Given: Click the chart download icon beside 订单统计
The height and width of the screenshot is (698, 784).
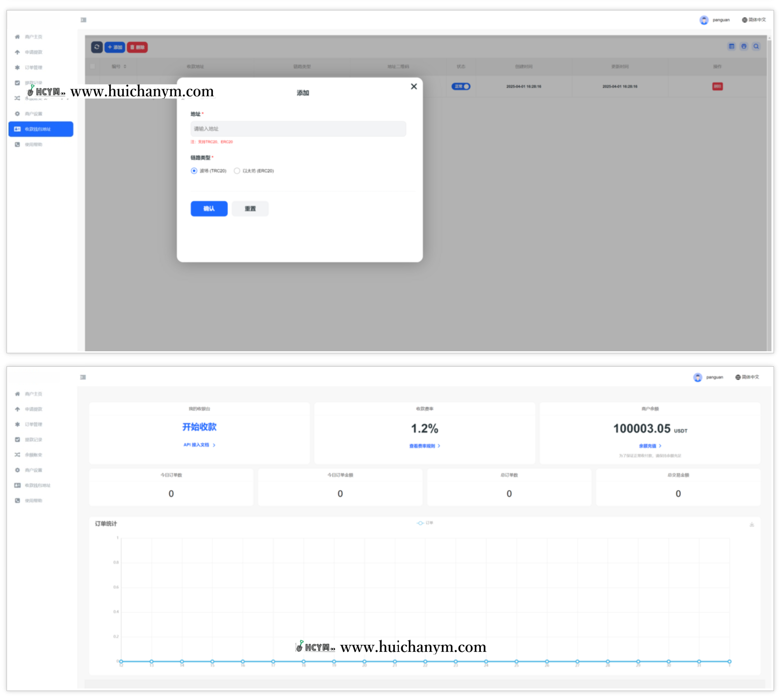Looking at the screenshot, I should coord(751,525).
